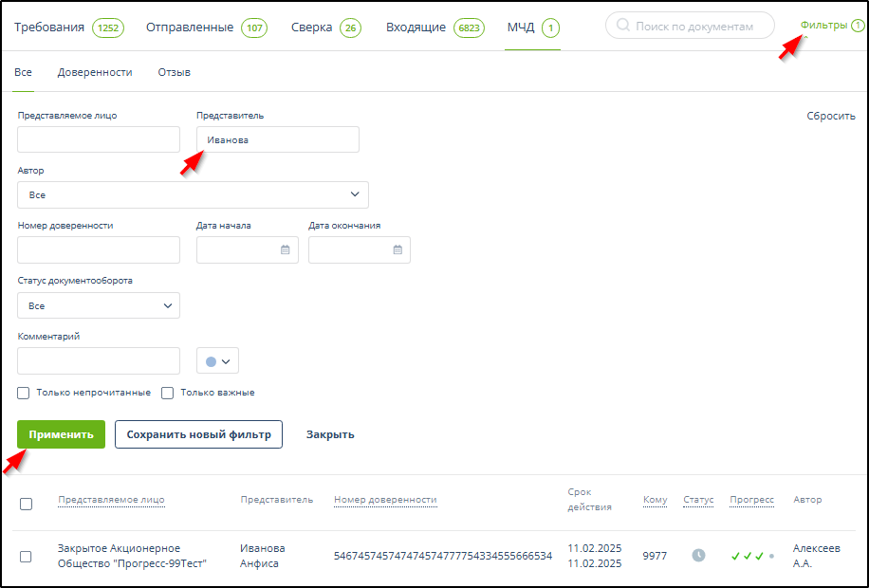869x588 pixels.
Task: Open the comment color picker dropdown
Action: [217, 361]
